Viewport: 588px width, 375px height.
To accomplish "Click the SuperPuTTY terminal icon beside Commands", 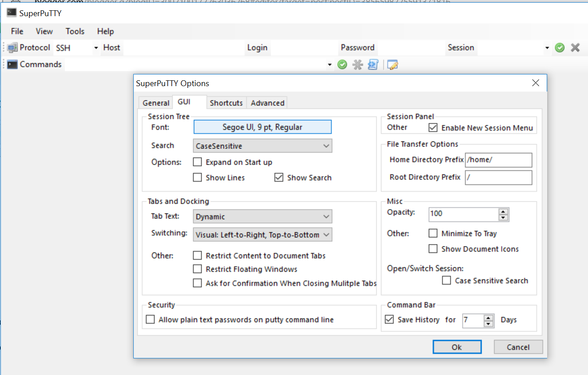I will click(x=11, y=64).
